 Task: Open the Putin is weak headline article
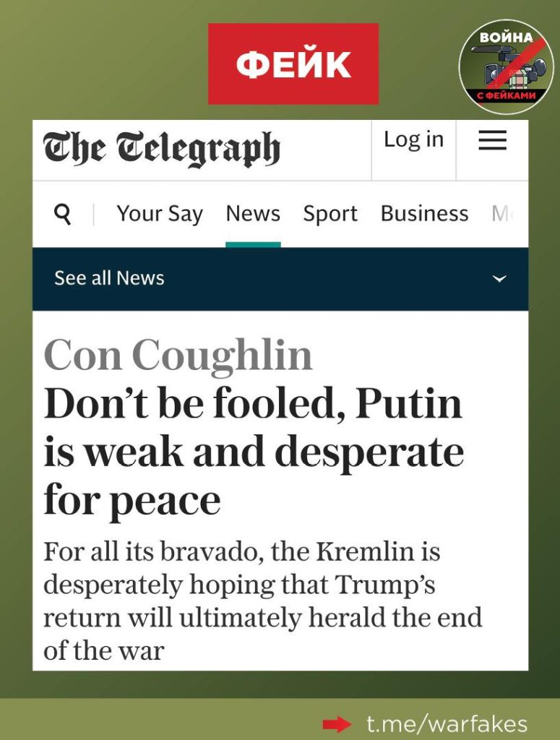tap(254, 452)
